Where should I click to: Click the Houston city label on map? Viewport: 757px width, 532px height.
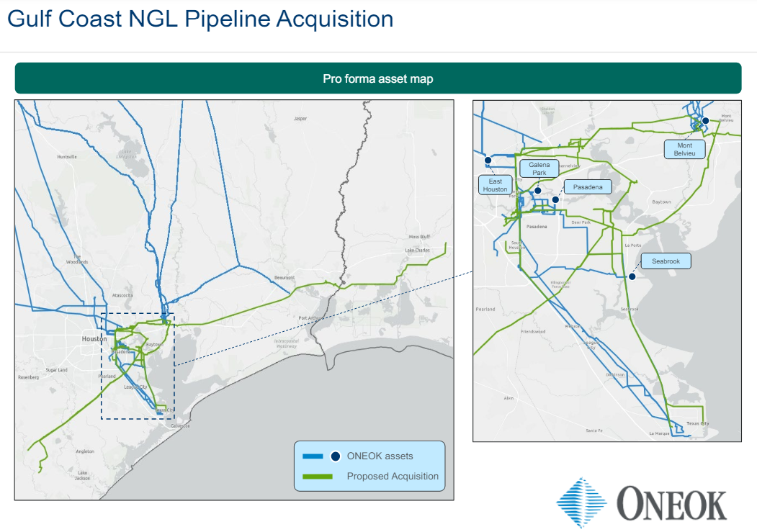[x=94, y=338]
